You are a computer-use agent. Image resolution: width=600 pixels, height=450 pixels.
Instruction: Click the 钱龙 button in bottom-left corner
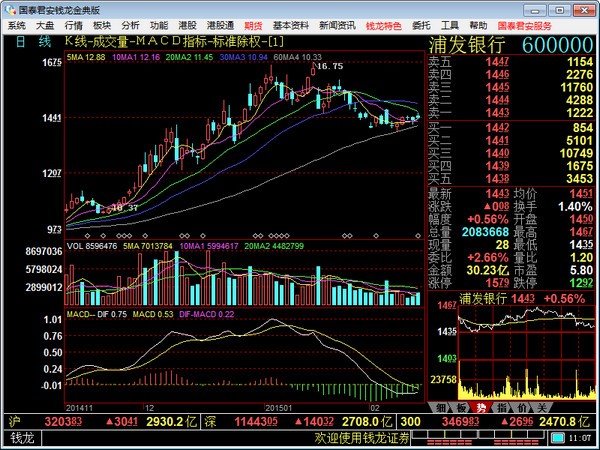(23, 437)
